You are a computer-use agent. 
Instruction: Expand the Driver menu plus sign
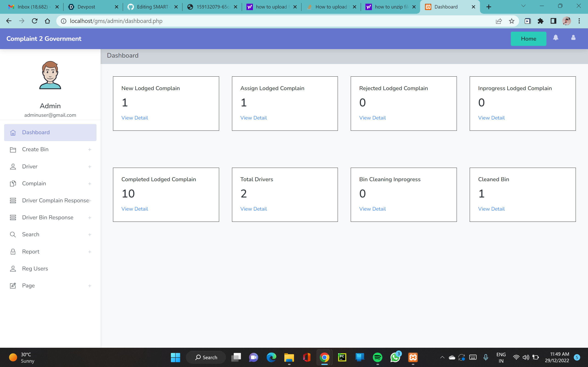coord(90,167)
